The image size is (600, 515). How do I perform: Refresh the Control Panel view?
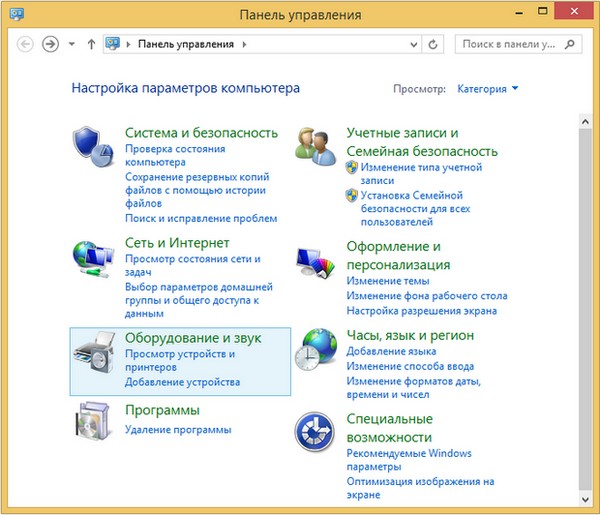(x=433, y=44)
